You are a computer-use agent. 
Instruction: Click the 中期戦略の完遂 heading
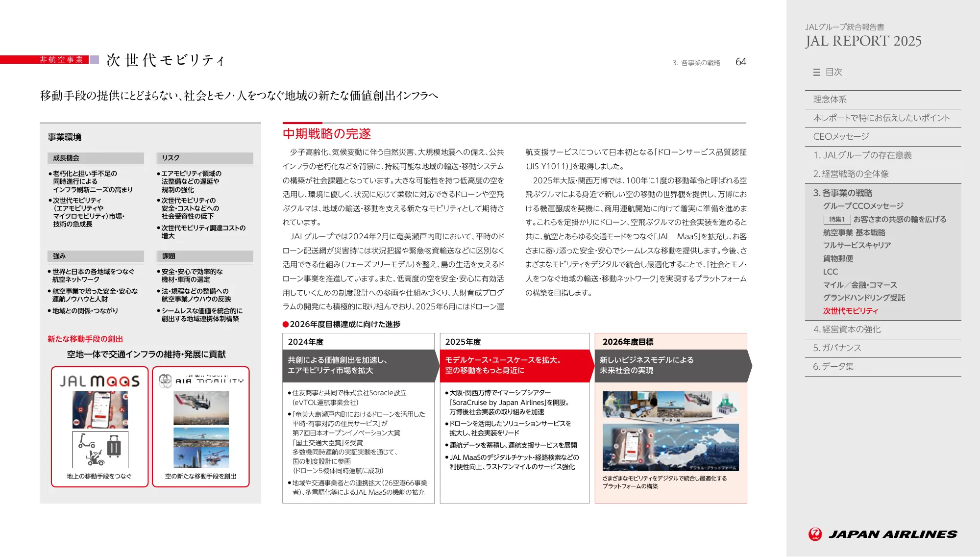[x=327, y=134]
